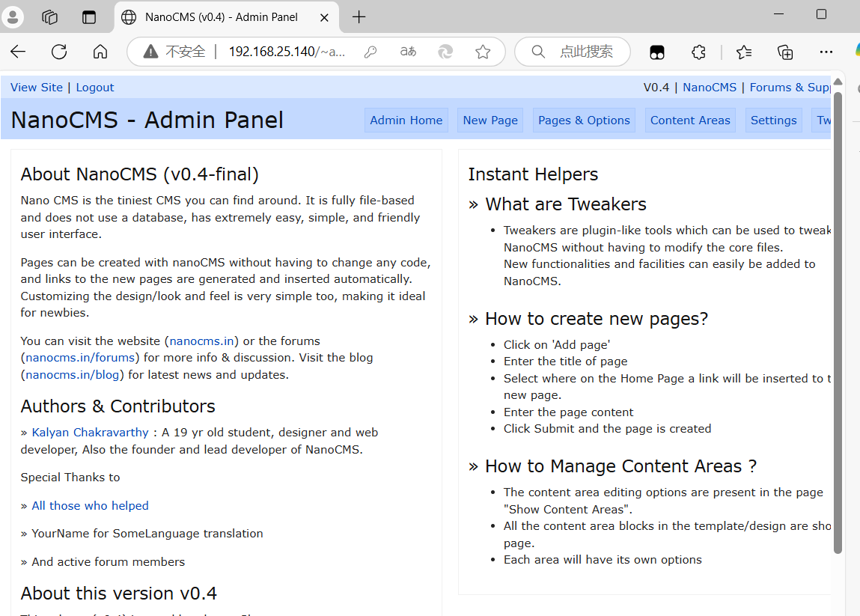
Task: Open the profile avatar icon
Action: tap(13, 16)
